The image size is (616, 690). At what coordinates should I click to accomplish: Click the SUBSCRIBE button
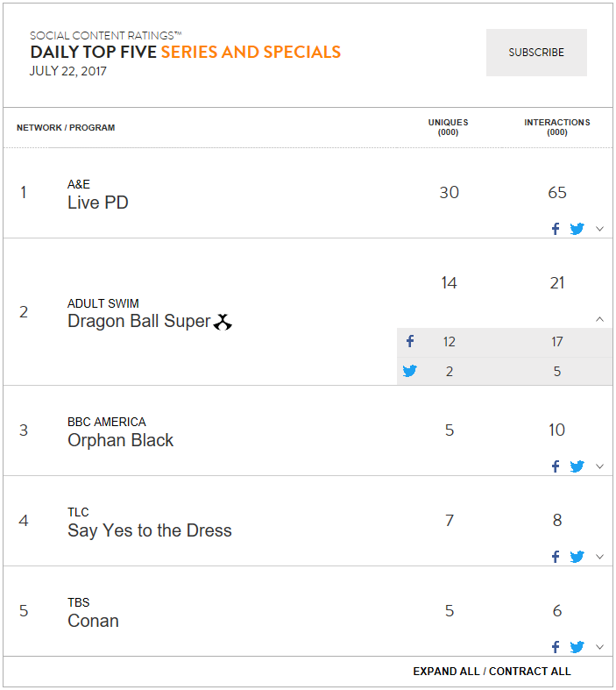click(536, 53)
